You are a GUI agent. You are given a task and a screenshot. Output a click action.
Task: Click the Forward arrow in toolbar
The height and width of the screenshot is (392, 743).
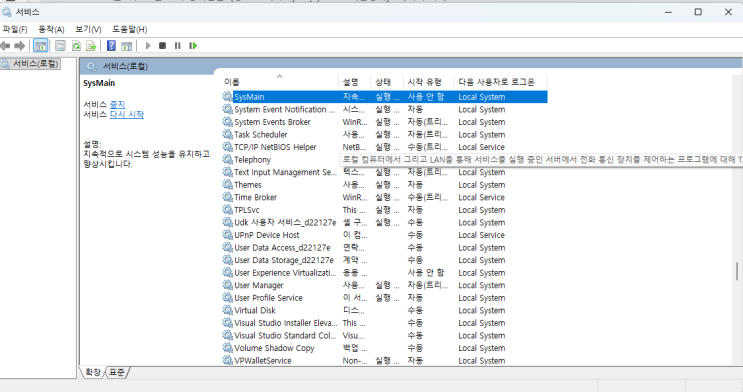coord(19,46)
